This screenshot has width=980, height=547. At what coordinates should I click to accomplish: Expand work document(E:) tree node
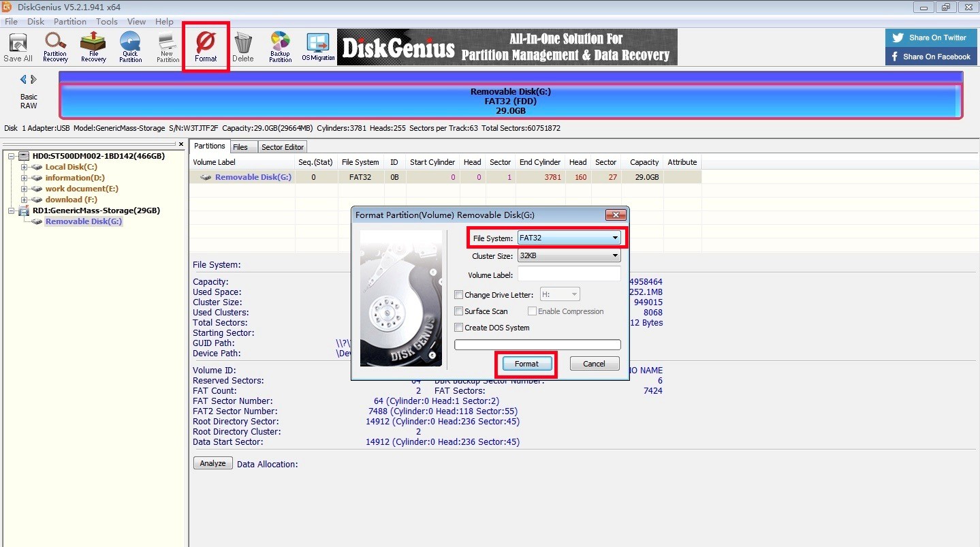pyautogui.click(x=24, y=189)
